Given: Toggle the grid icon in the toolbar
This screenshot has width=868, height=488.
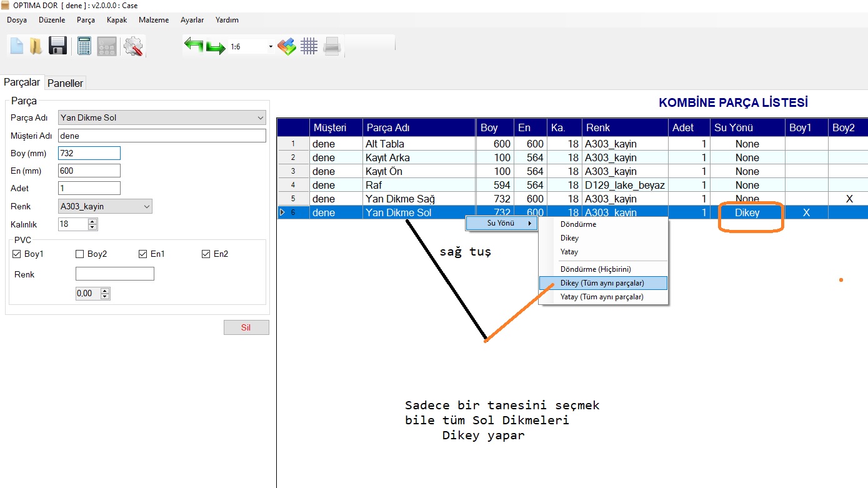Looking at the screenshot, I should point(309,46).
